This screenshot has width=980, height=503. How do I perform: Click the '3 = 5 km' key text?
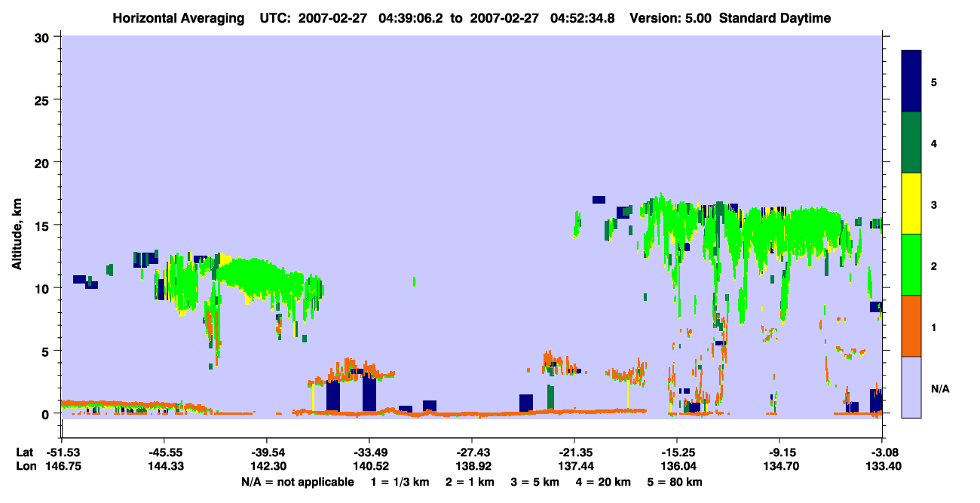click(535, 482)
